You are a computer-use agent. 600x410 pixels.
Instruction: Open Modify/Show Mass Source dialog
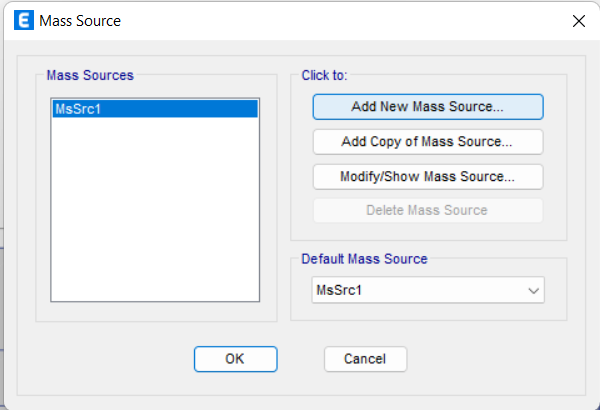428,176
